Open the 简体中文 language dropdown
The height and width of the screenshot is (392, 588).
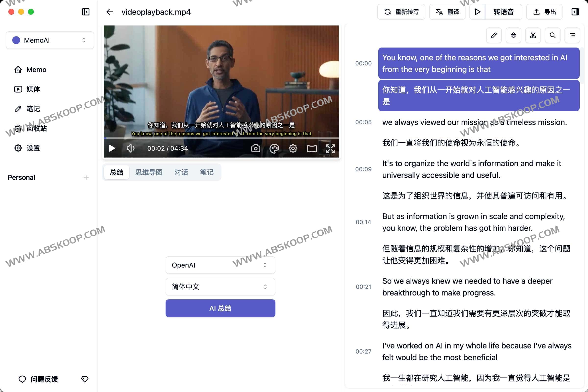[220, 286]
